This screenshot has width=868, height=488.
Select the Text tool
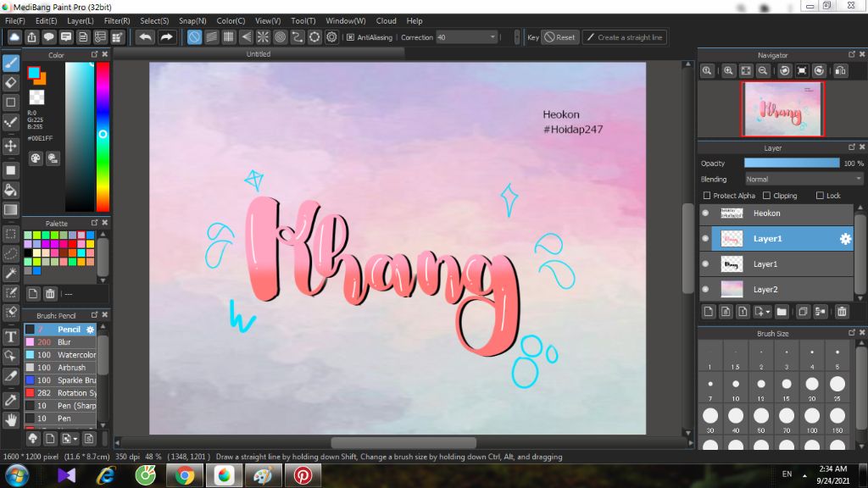tap(10, 336)
